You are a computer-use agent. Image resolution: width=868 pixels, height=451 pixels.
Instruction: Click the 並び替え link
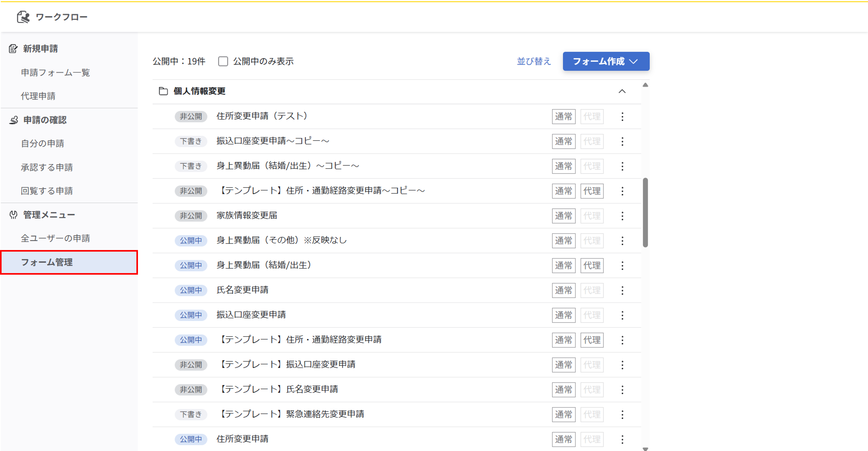[x=534, y=61]
